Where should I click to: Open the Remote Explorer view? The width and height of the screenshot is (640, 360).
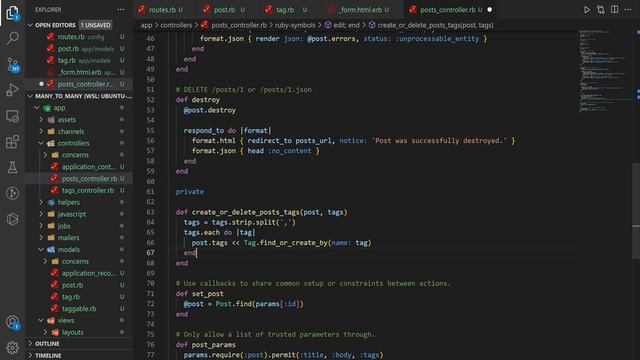point(12,116)
